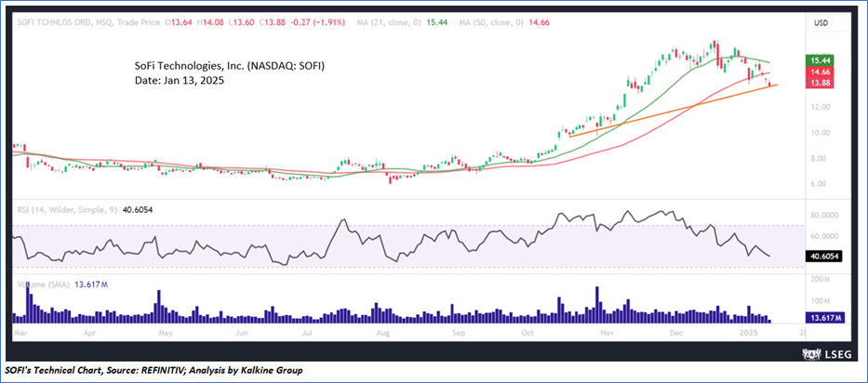The width and height of the screenshot is (868, 383).
Task: Click the 2025 label on time axis
Action: 749,334
